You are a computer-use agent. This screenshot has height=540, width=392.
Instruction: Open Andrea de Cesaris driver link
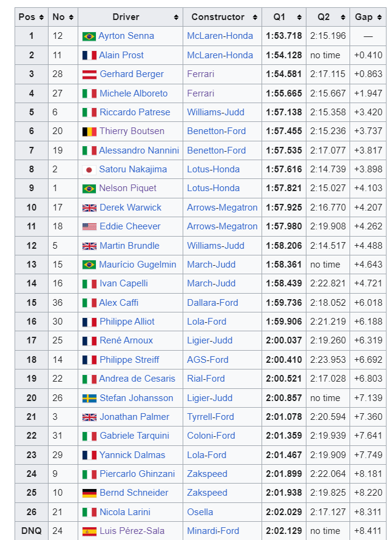tap(137, 379)
